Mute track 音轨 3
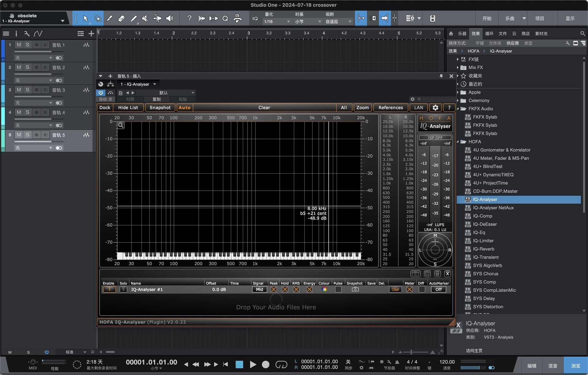The width and height of the screenshot is (588, 375). click(19, 90)
